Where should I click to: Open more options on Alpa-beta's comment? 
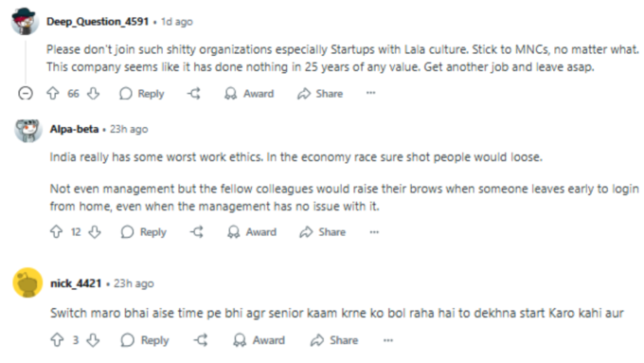tap(374, 232)
